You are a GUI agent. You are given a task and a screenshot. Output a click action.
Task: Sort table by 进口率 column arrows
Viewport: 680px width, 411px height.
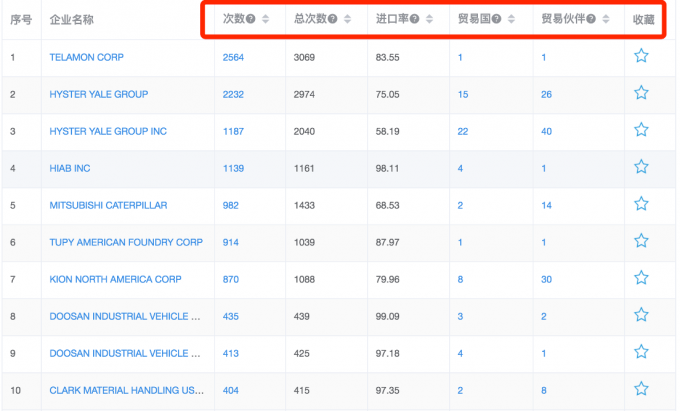pos(429,19)
